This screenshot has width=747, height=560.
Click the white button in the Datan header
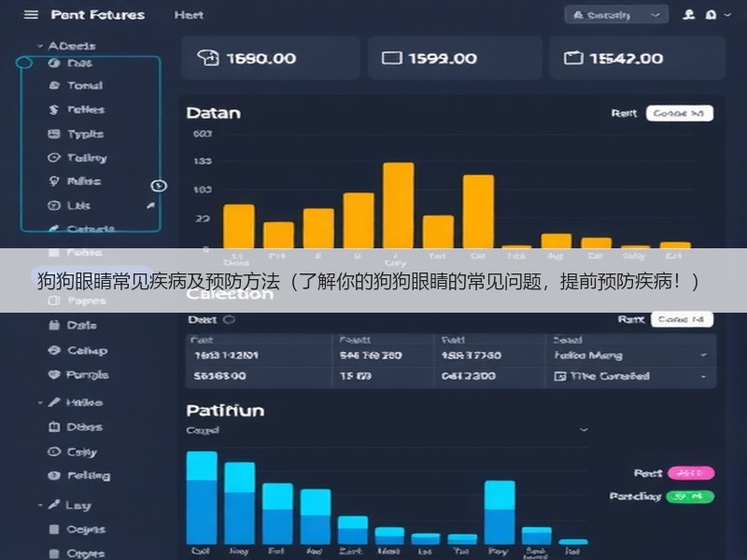click(680, 113)
